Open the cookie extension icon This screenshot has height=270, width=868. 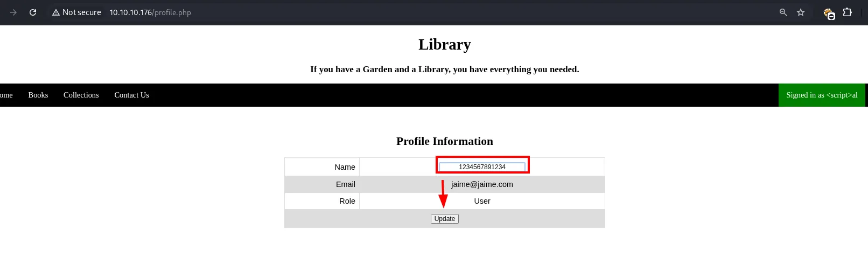tap(829, 13)
